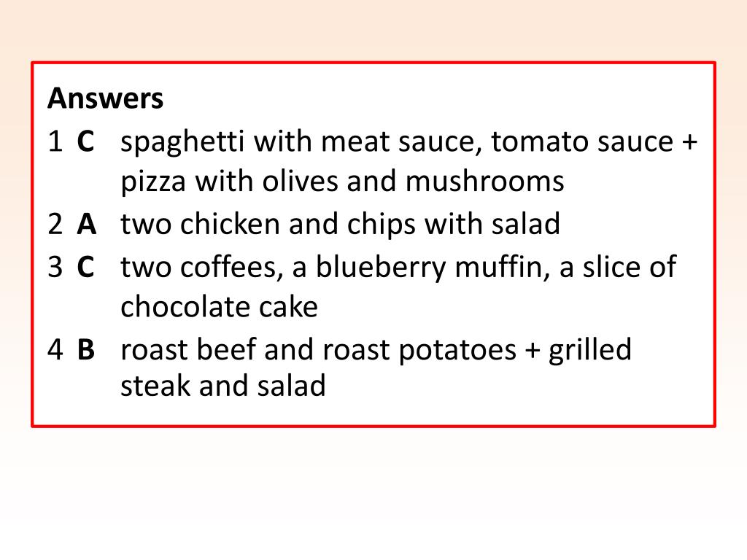Select the bold letter C for answer 1

point(86,141)
